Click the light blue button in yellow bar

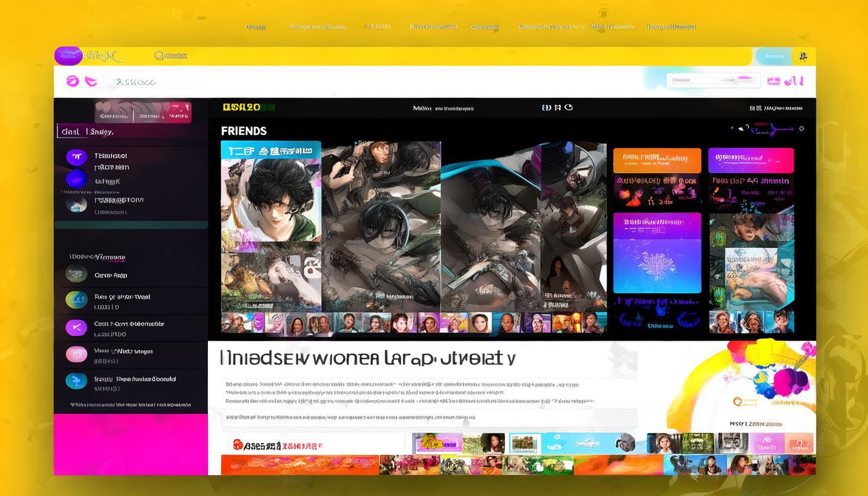[774, 56]
